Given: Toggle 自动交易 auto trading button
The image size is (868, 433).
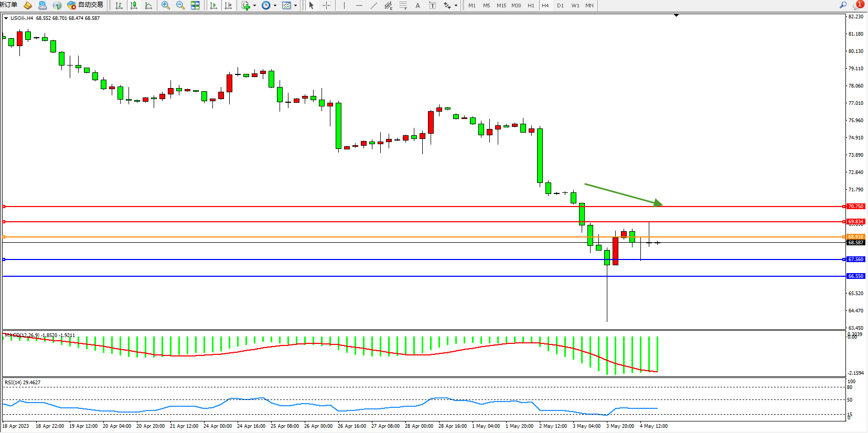Looking at the screenshot, I should 85,5.
